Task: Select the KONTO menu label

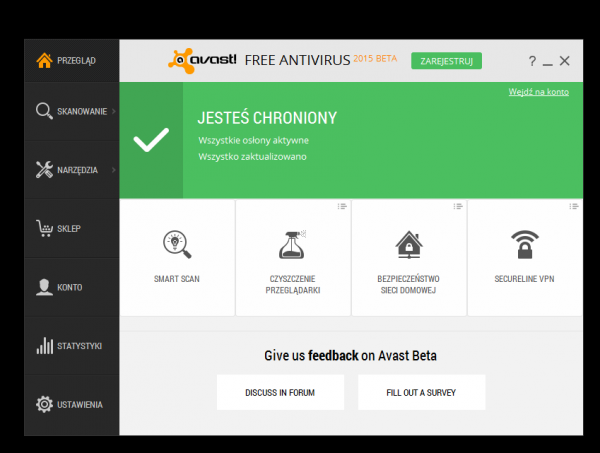Action: [x=70, y=287]
